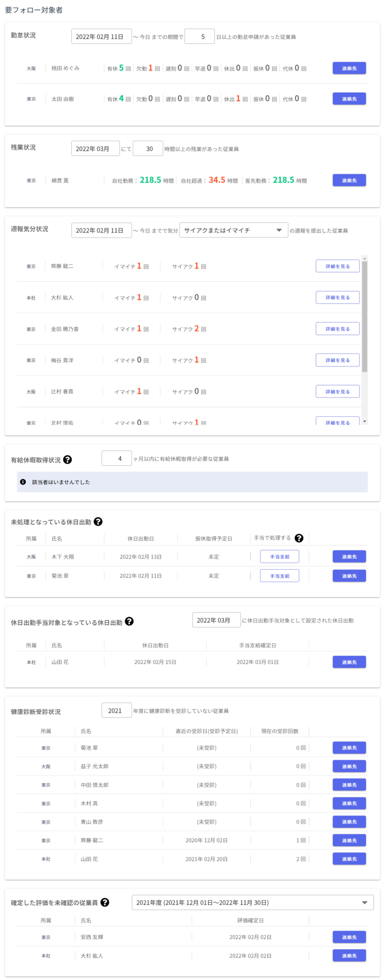Click 要フォロー対象者 page heading

(34, 10)
